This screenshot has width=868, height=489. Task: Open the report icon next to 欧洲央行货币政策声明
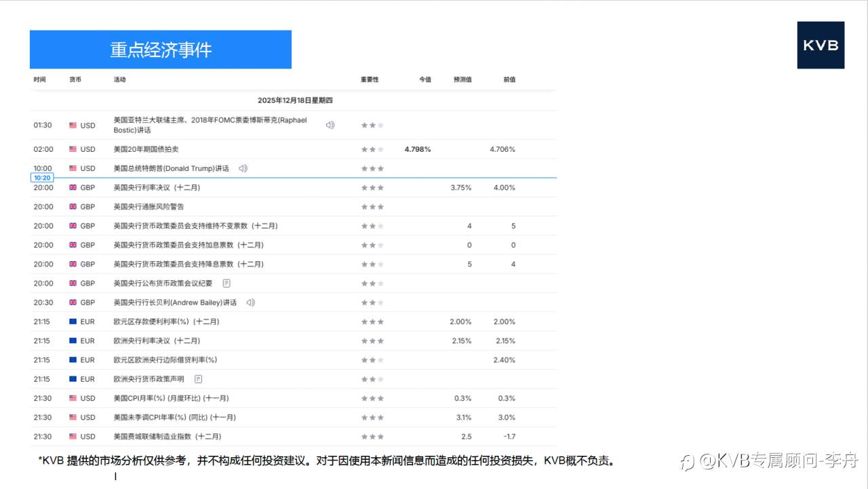point(197,378)
